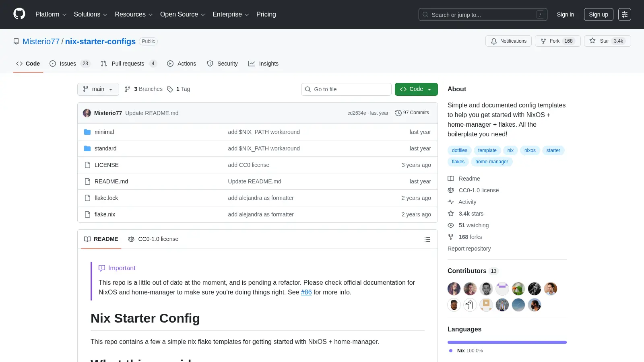Open the flake.nix file name

[105, 214]
